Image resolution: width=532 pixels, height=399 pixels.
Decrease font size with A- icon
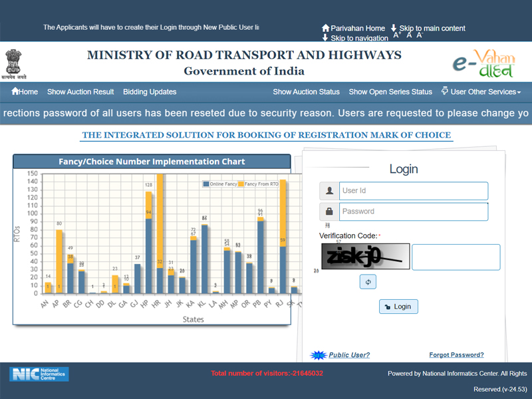420,35
